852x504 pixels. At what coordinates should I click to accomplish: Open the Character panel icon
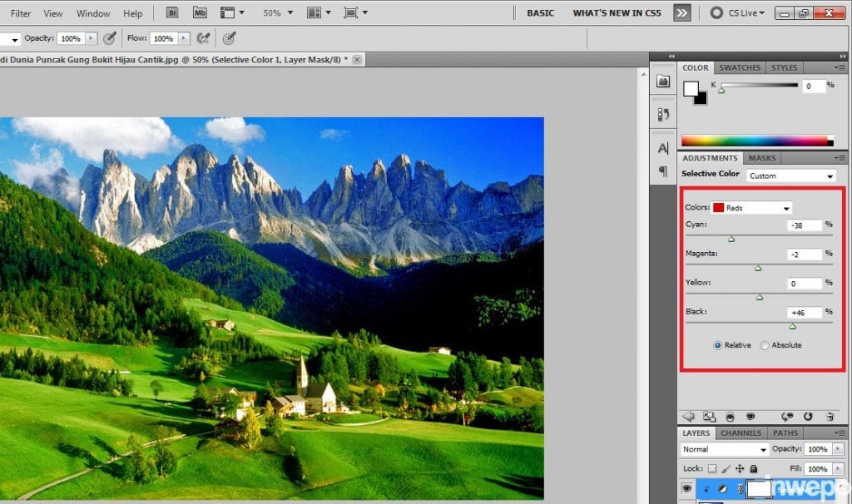point(663,148)
